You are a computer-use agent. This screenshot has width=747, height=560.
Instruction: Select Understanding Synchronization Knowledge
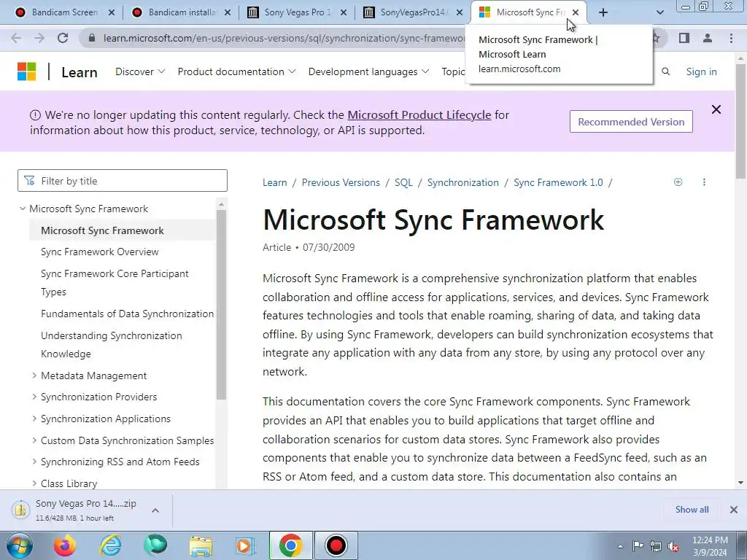pyautogui.click(x=112, y=344)
